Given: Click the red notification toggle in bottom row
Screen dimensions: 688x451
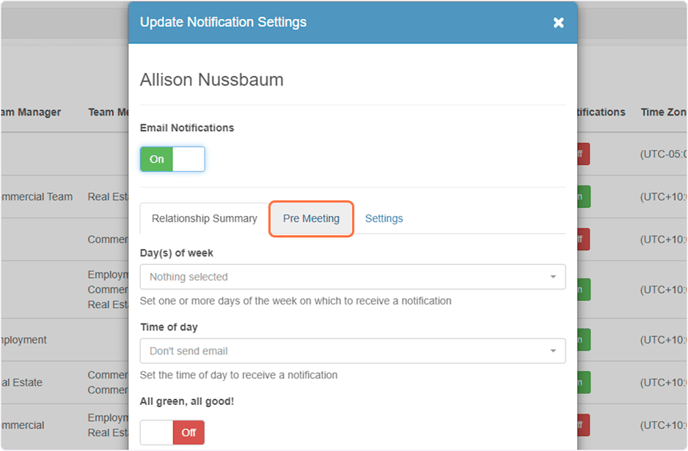Looking at the screenshot, I should pos(584,425).
